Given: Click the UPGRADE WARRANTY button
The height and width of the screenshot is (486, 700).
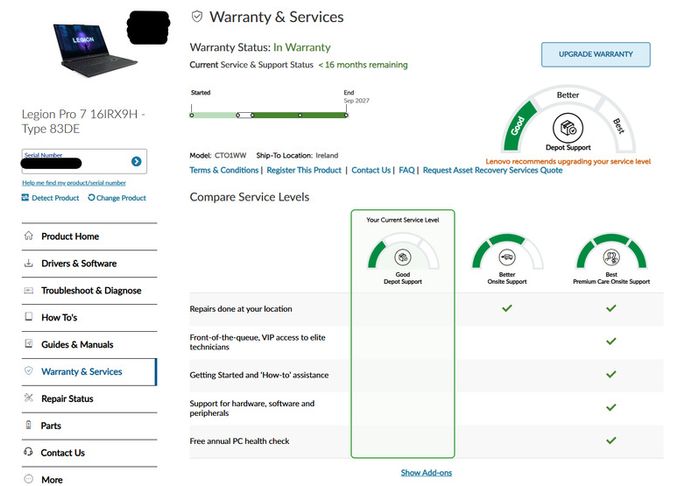Looking at the screenshot, I should 596,54.
